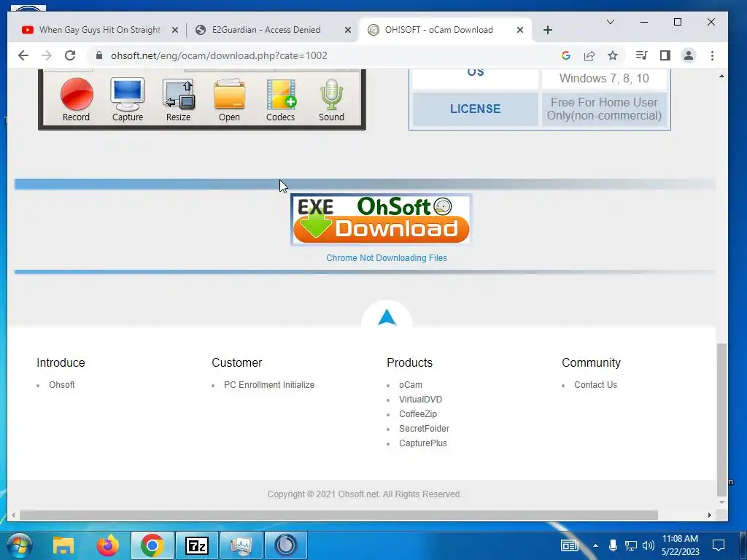
Task: Click the Chrome taskbar icon
Action: (x=152, y=545)
